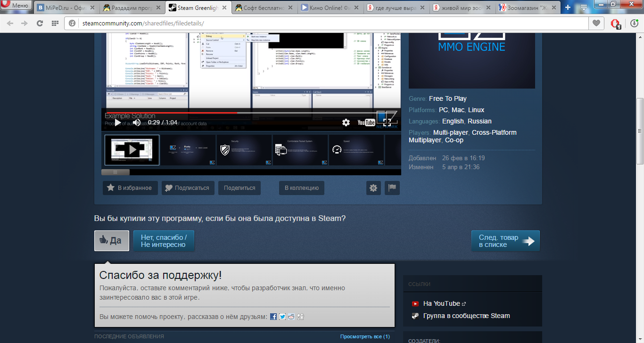Close the Steam Greenlight tab

(225, 8)
